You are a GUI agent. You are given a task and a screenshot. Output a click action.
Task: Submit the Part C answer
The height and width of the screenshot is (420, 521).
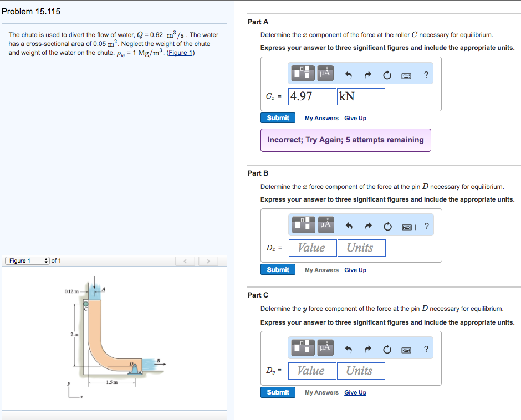(278, 392)
